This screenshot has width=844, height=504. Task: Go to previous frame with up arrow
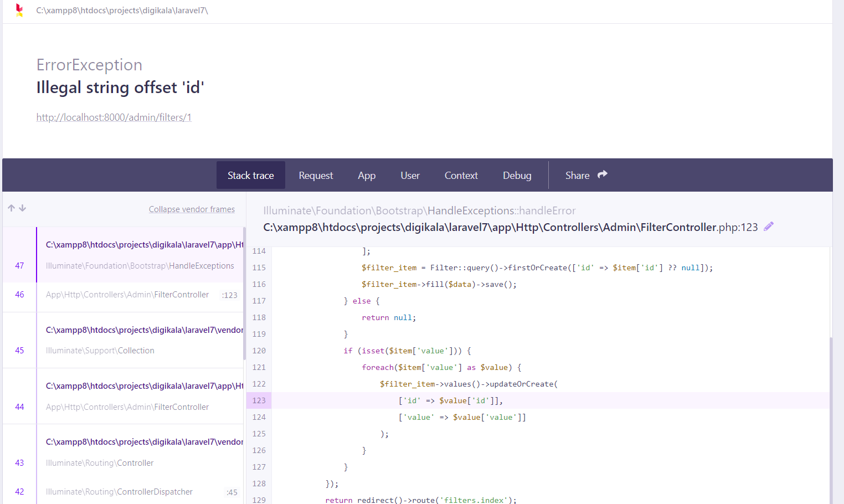[x=11, y=208]
